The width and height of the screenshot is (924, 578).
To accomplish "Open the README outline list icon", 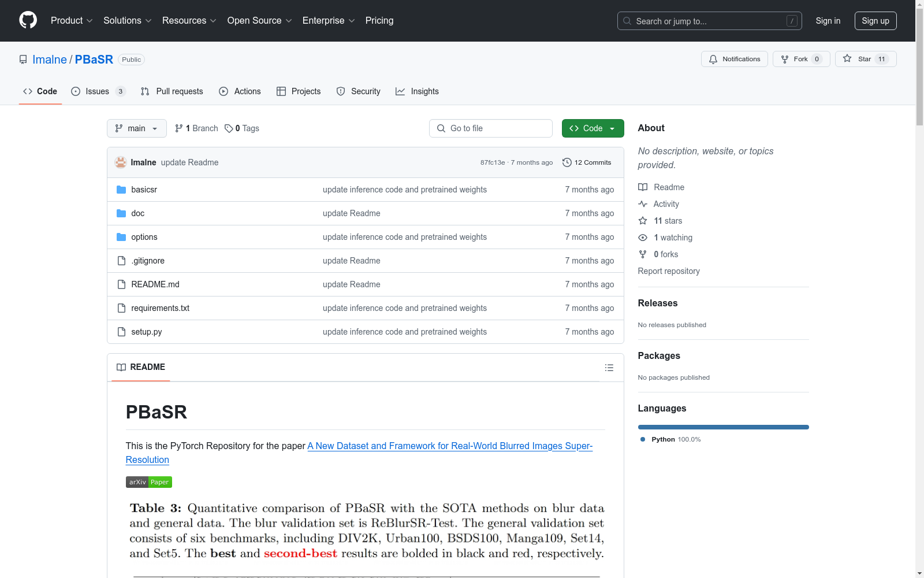I will click(609, 368).
